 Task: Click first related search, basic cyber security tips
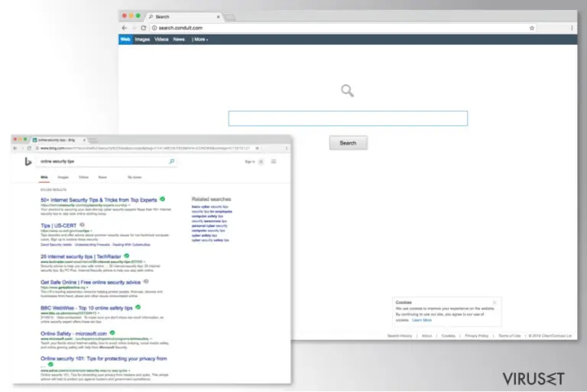pyautogui.click(x=210, y=206)
